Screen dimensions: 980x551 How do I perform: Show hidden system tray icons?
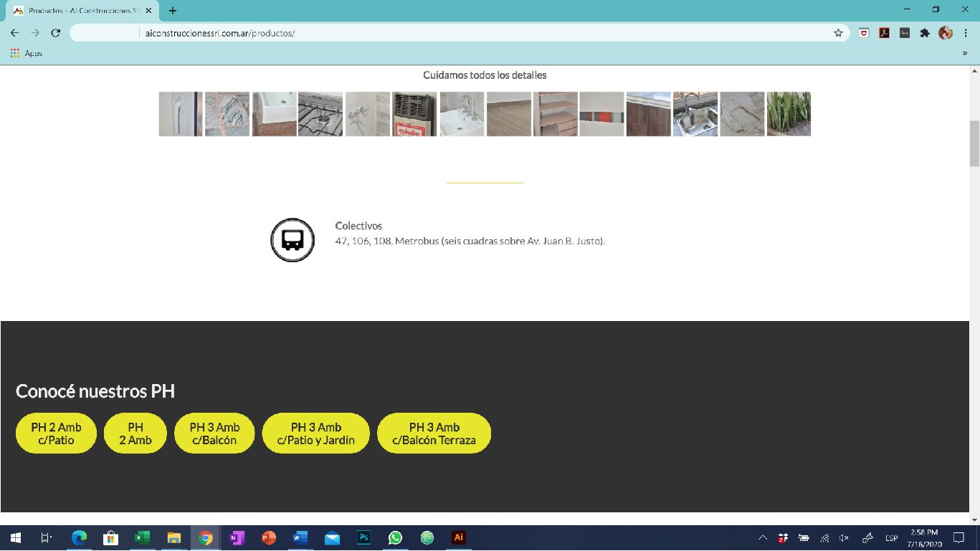coord(763,538)
